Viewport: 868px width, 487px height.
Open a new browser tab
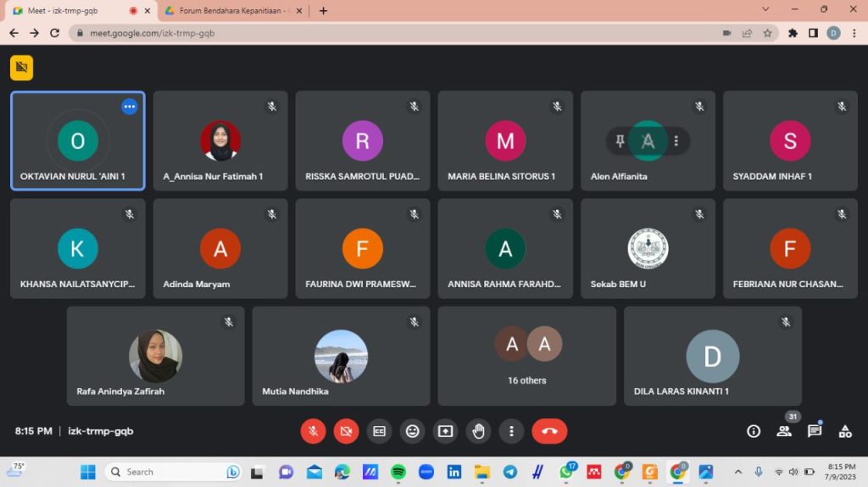[x=323, y=11]
